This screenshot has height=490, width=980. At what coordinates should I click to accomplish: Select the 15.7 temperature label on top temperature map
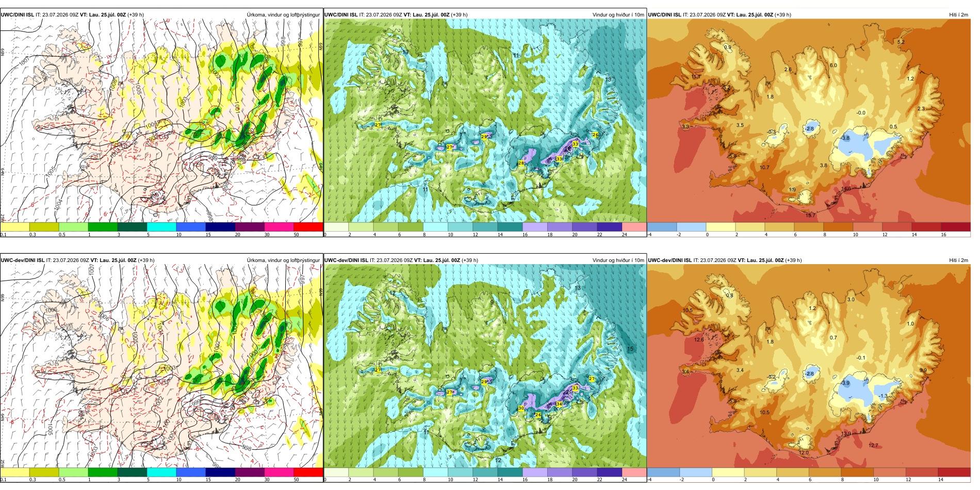tap(810, 215)
